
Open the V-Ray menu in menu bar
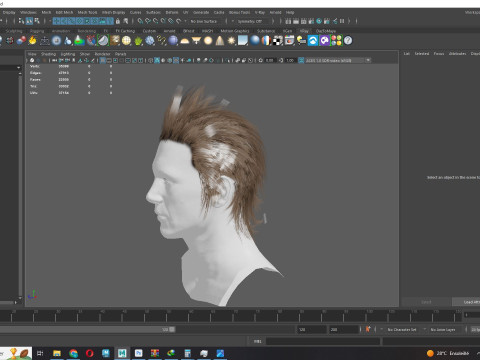(260, 12)
